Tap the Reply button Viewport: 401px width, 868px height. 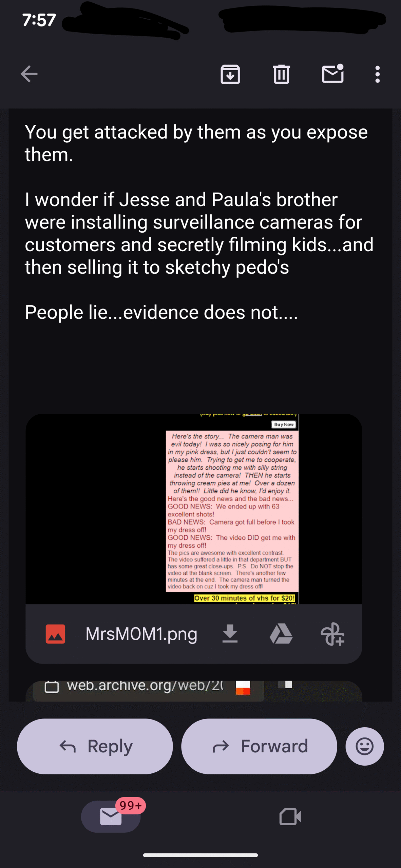[95, 746]
